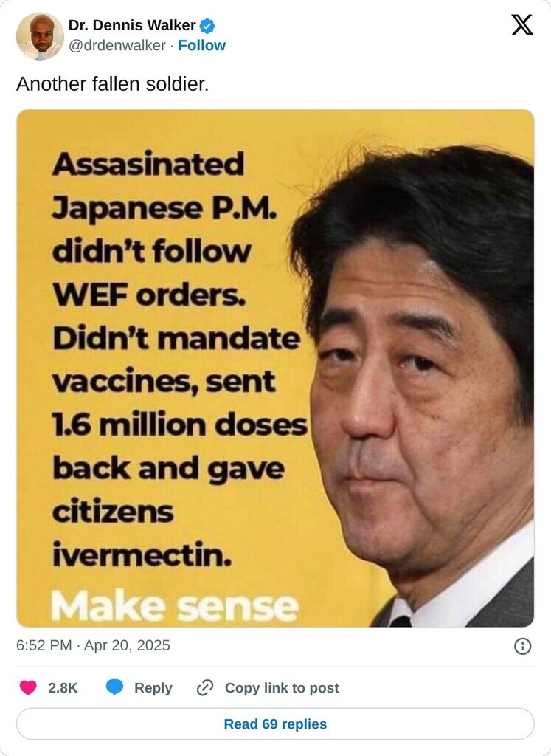Open the X logo link
551x756 pixels.
coord(522,24)
